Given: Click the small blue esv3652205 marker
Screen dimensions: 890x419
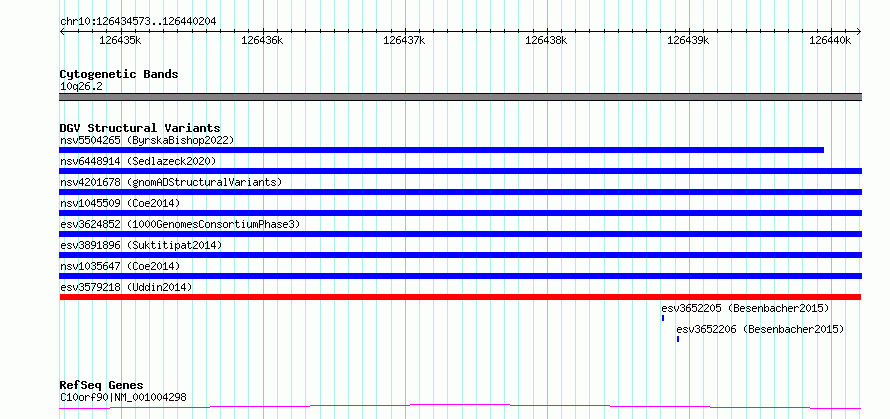Looking at the screenshot, I should tap(663, 318).
